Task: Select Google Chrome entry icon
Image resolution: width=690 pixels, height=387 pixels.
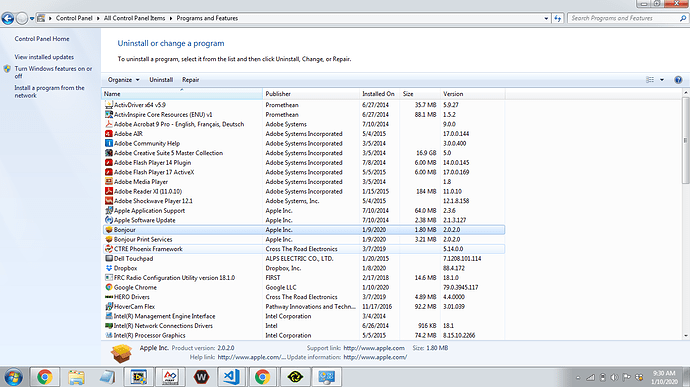Action: [x=109, y=287]
